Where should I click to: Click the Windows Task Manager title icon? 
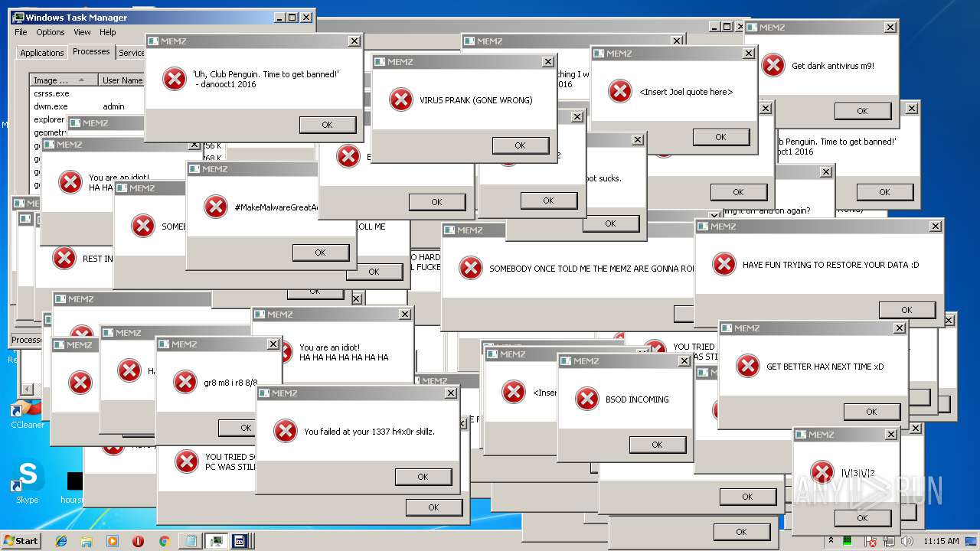click(x=18, y=17)
